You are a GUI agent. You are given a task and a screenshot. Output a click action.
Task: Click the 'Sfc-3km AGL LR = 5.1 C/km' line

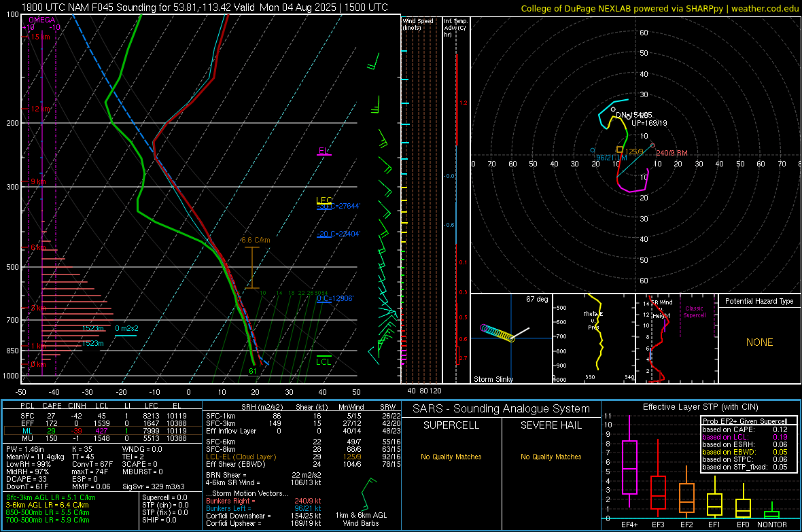click(51, 497)
